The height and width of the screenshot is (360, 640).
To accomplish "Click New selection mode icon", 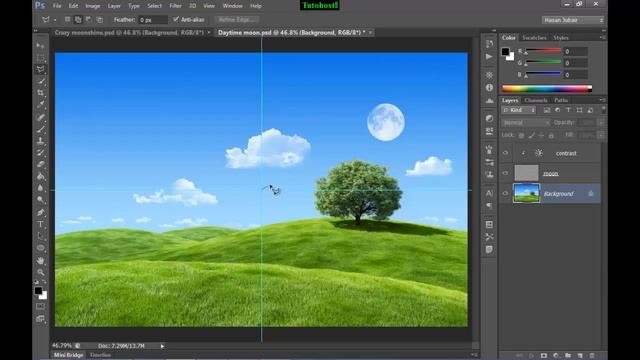I will (x=67, y=20).
